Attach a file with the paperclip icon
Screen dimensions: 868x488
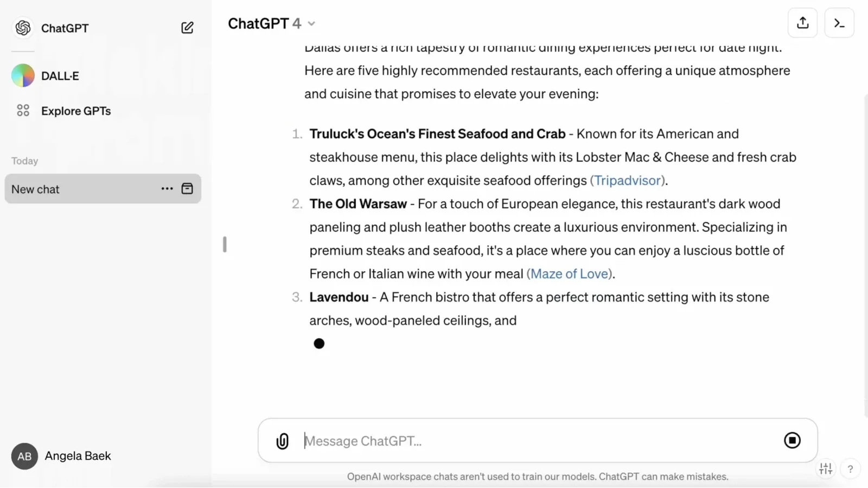(x=282, y=441)
